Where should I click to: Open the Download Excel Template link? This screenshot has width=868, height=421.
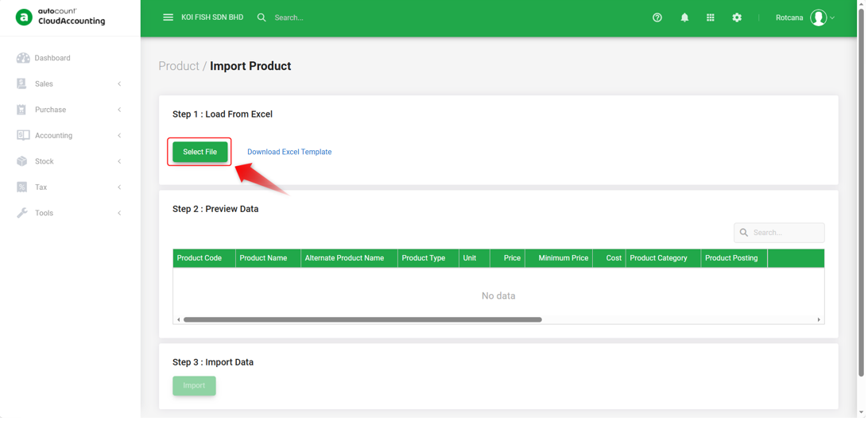click(289, 152)
